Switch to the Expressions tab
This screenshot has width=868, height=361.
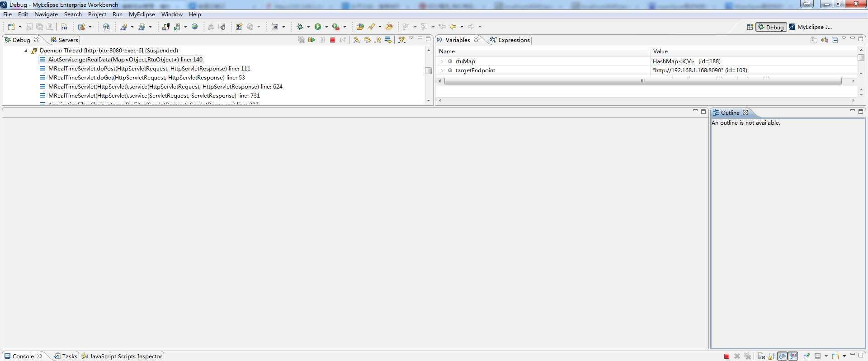509,40
